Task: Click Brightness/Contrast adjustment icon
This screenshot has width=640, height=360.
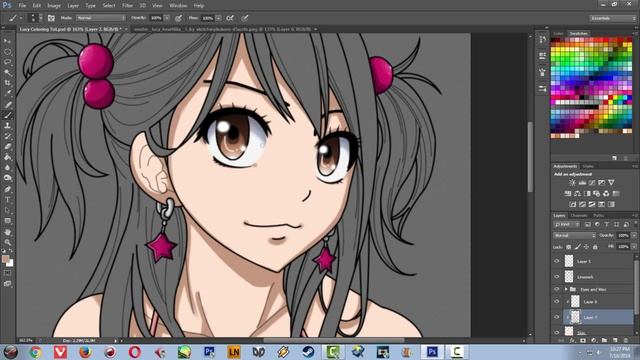Action: pyautogui.click(x=572, y=182)
